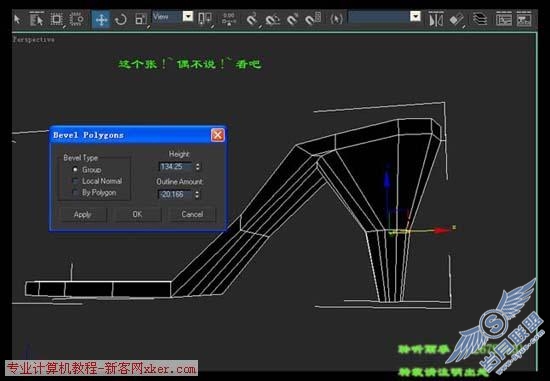The height and width of the screenshot is (381, 550).
Task: Select the Select Object arrow tool
Action: (x=17, y=19)
